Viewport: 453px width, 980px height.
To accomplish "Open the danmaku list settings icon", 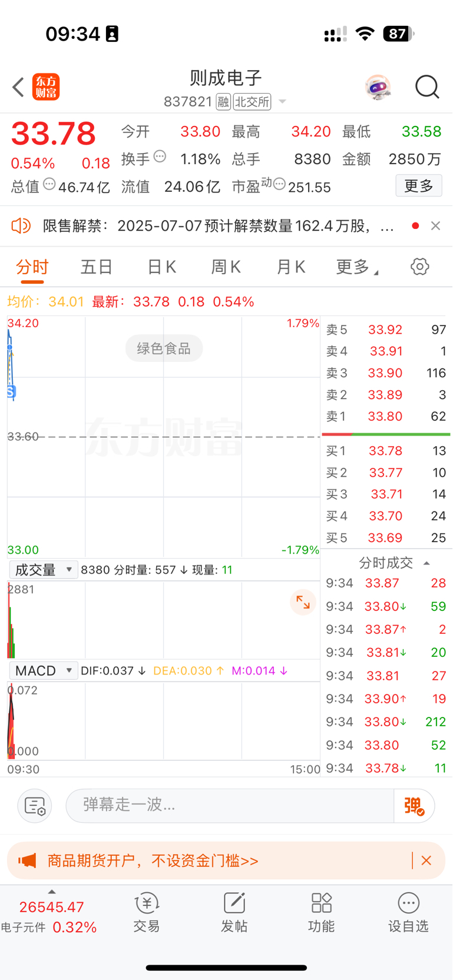I will pos(35,806).
